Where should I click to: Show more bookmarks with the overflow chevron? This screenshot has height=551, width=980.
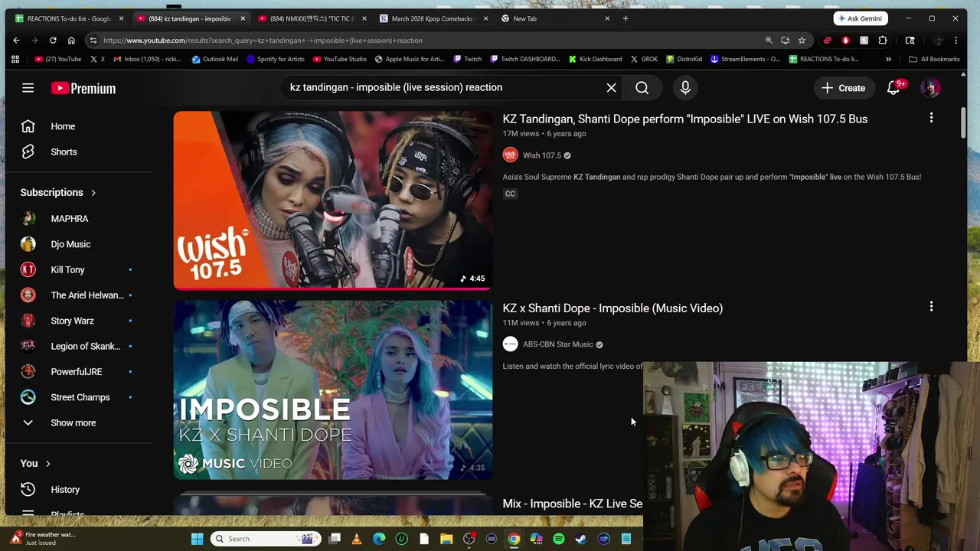[x=888, y=59]
